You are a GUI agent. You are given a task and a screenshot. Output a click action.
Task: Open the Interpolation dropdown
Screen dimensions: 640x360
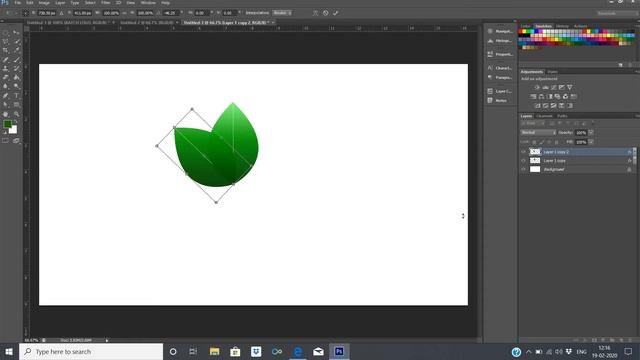[282, 13]
